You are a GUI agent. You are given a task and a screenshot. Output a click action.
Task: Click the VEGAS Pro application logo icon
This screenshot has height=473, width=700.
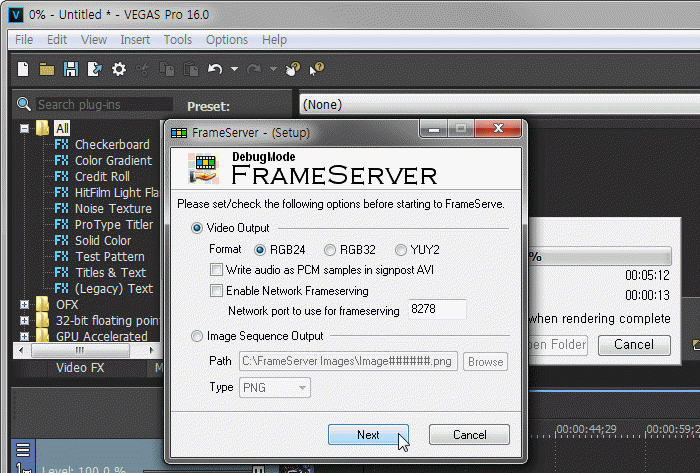click(x=16, y=15)
